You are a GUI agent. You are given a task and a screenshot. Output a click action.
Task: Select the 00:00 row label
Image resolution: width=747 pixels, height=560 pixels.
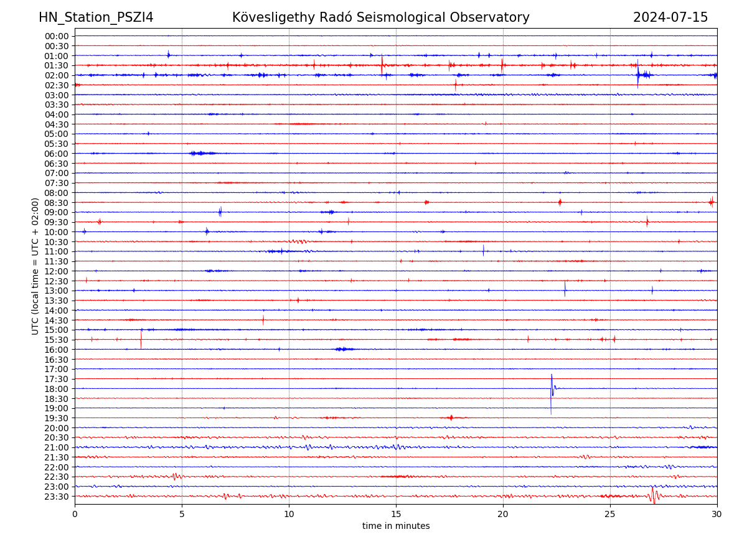56,36
